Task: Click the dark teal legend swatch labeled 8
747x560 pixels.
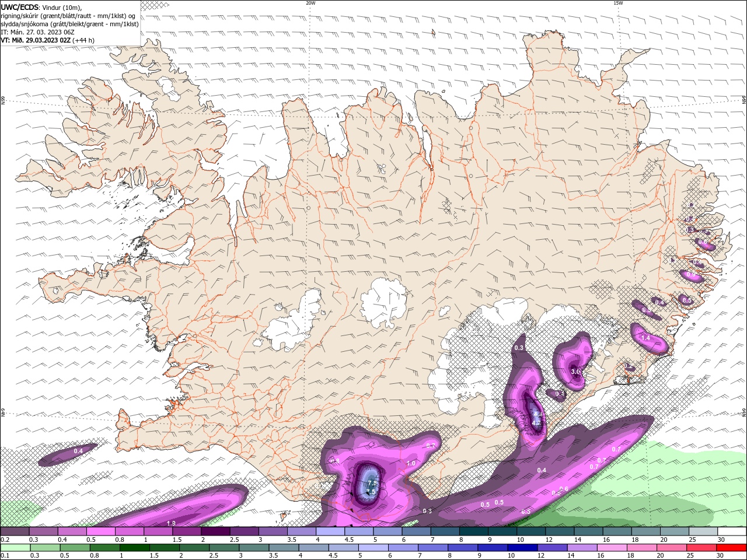Action: (x=473, y=531)
